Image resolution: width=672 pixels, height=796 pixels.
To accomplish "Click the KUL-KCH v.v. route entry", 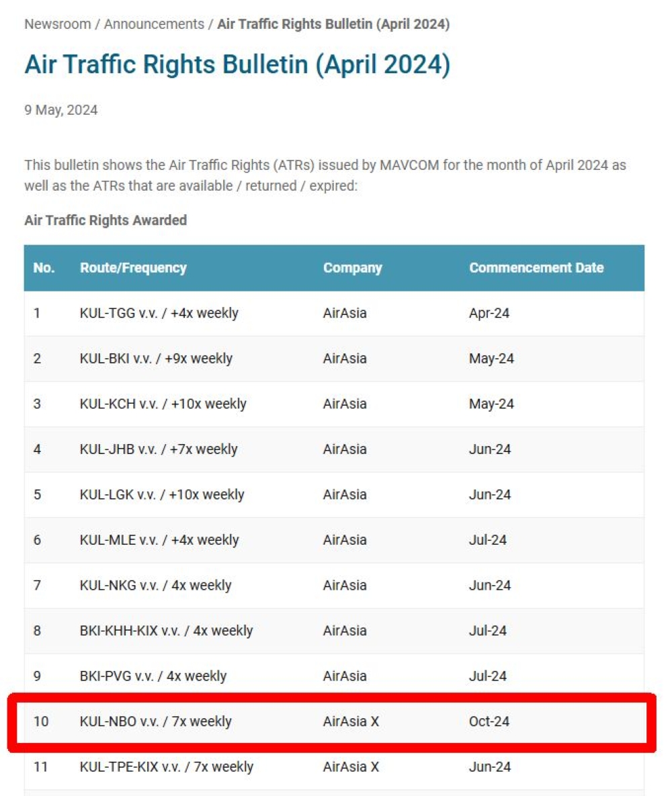I will 163,404.
